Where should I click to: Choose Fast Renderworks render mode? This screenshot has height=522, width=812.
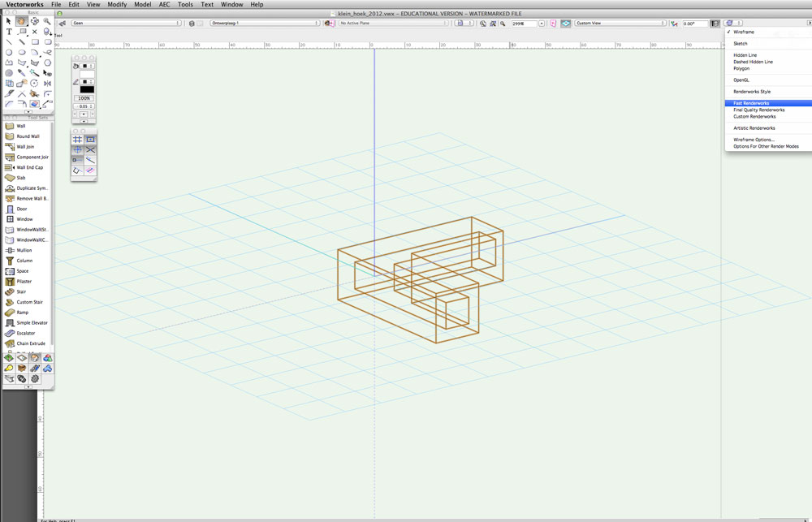(768, 103)
